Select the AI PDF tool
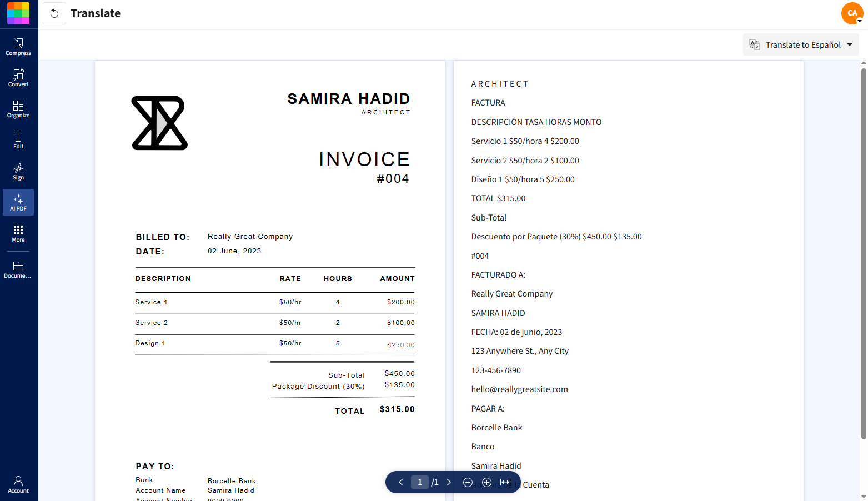 18,202
